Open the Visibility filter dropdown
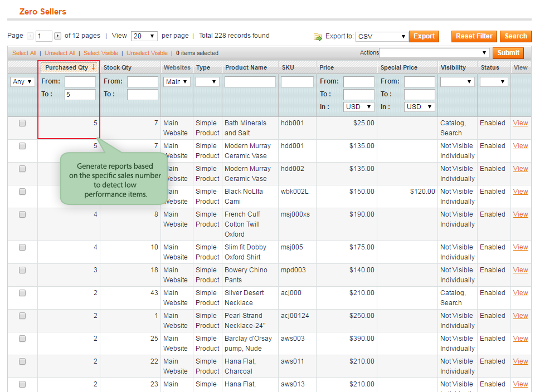Screen dimensions: 535x392 (457, 82)
